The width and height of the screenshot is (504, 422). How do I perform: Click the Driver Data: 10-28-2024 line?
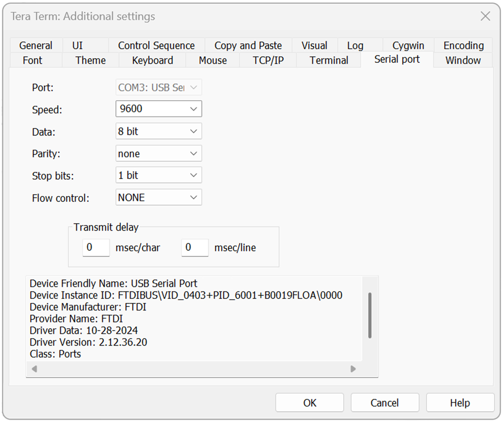coord(84,330)
